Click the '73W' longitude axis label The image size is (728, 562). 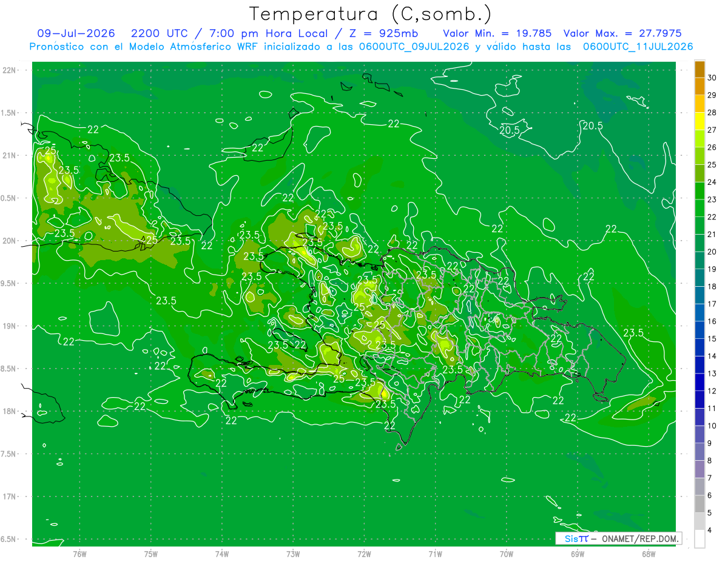coord(293,553)
